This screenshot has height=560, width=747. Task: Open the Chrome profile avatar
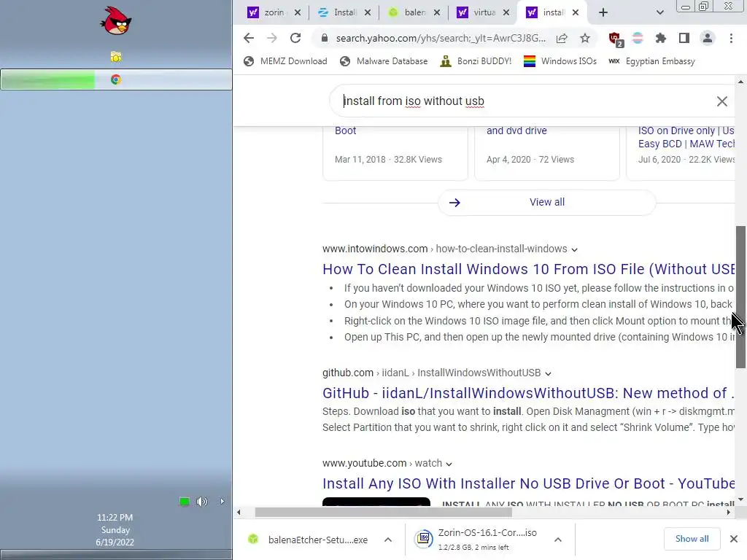[708, 38]
